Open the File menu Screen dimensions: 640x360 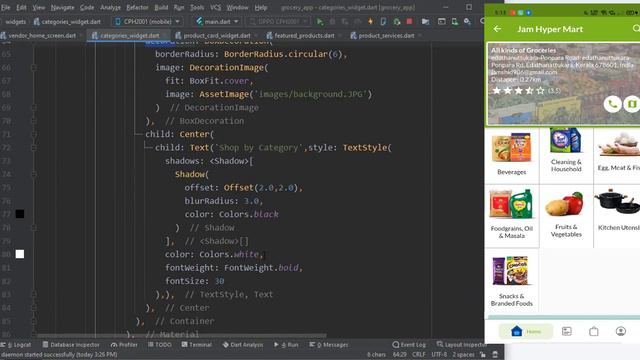coord(5,7)
